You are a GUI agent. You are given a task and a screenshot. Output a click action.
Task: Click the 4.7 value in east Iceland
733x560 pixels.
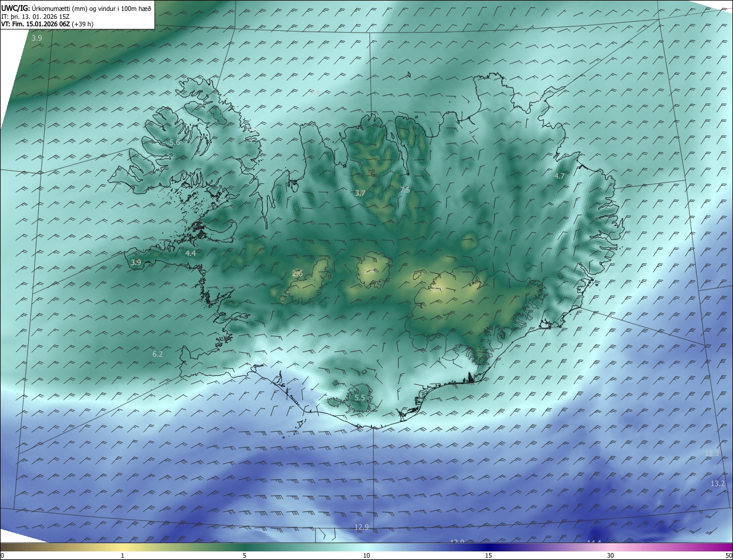click(x=559, y=176)
